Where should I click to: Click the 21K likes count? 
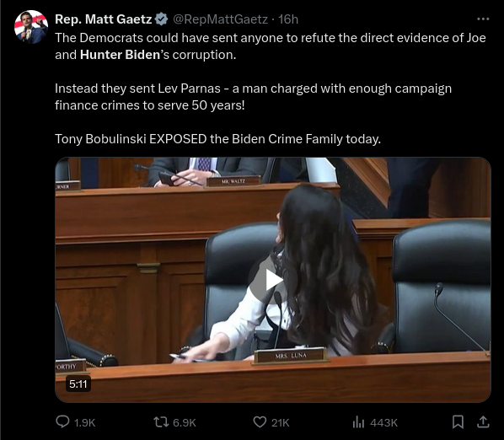[x=281, y=422]
